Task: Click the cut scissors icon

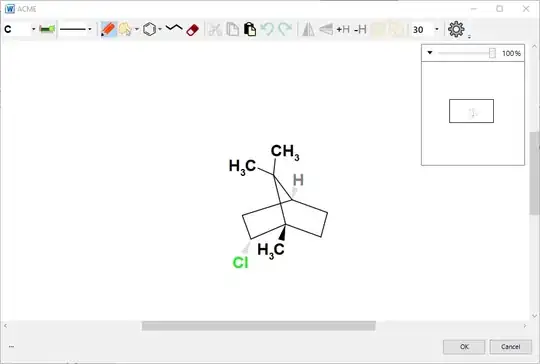Action: pyautogui.click(x=215, y=30)
